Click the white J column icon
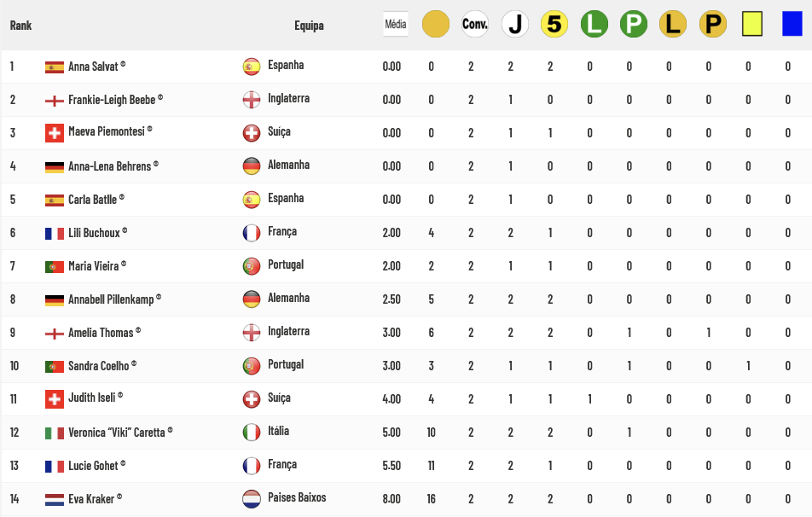 tap(515, 24)
